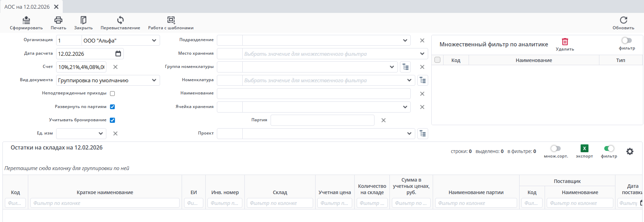Enable the Неподтвержденные приходы checkbox
This screenshot has height=222, width=644.
(112, 93)
